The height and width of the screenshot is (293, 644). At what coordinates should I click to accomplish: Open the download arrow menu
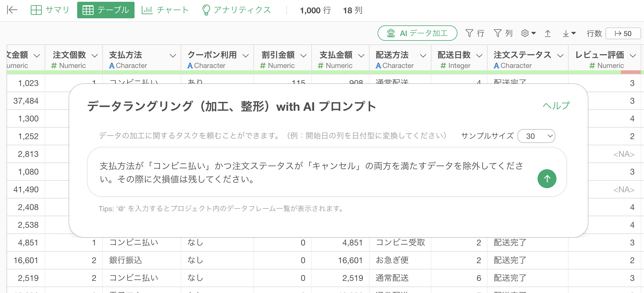coord(569,33)
